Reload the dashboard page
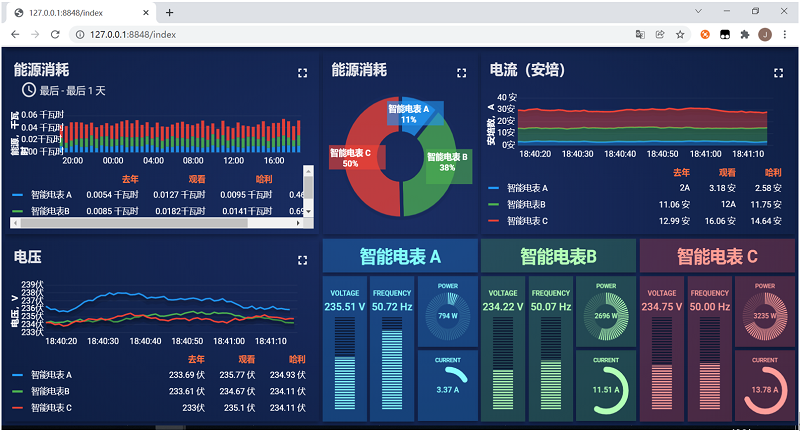Image resolution: width=800 pixels, height=432 pixels. [x=57, y=34]
